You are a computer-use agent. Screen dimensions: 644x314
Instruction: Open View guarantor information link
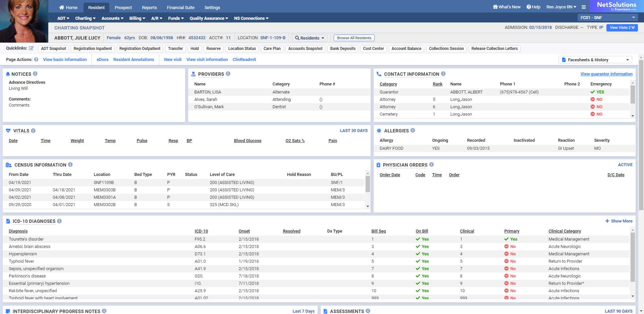click(x=606, y=74)
